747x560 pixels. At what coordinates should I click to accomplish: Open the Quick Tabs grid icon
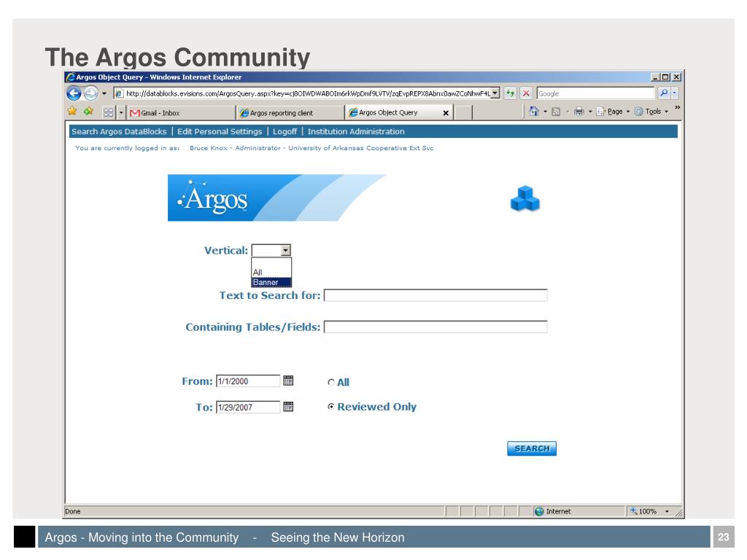click(x=109, y=112)
